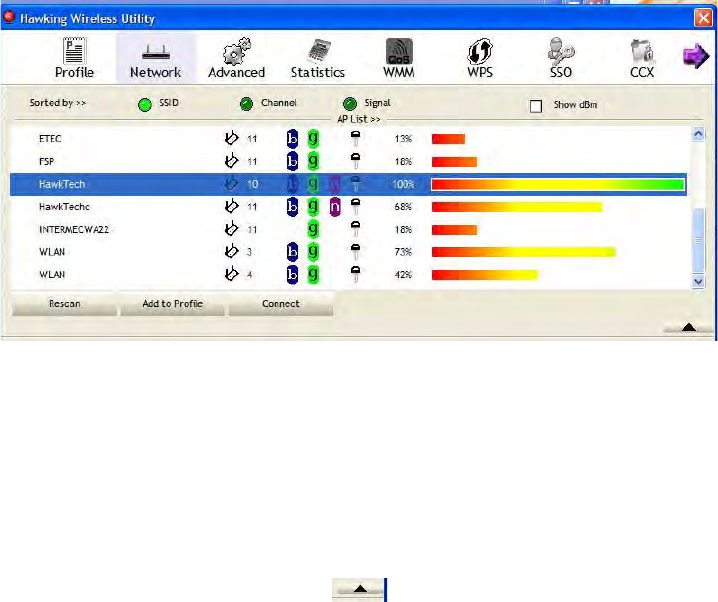This screenshot has width=718, height=602.
Task: Click the 'g' mode icon for INTERMECWA22
Action: 313,229
